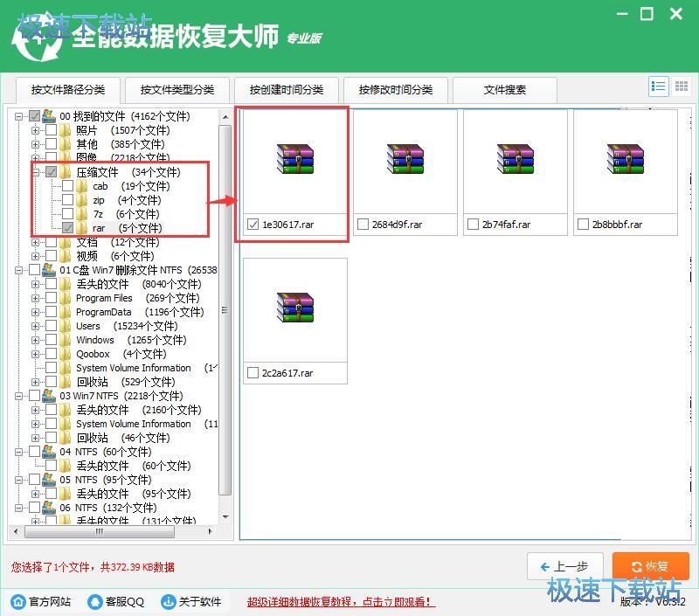Collapse the 00 找到的文件 root node
Screen dimensions: 699x616
coord(18,116)
